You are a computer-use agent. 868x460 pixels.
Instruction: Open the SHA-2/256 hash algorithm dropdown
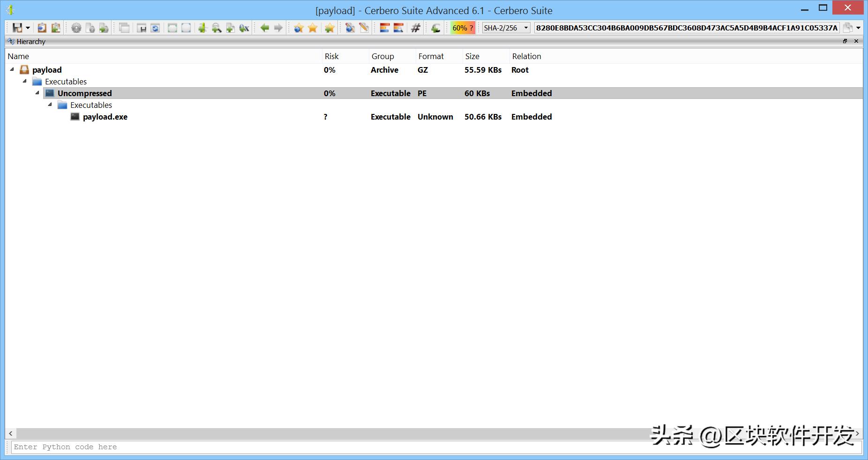point(506,28)
